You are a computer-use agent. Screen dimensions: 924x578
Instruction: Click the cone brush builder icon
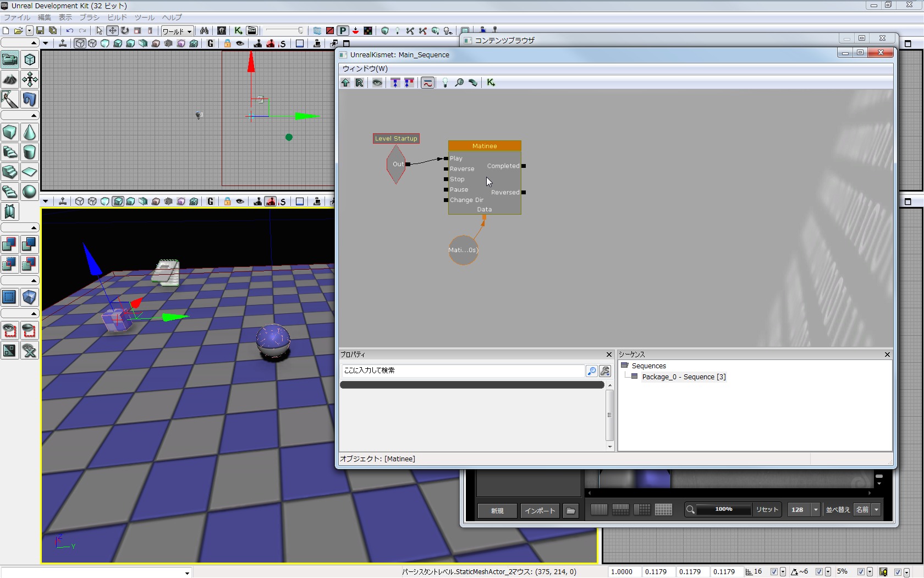click(x=30, y=133)
